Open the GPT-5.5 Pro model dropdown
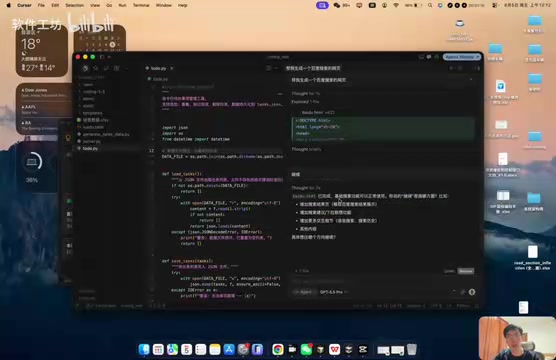 [x=333, y=292]
